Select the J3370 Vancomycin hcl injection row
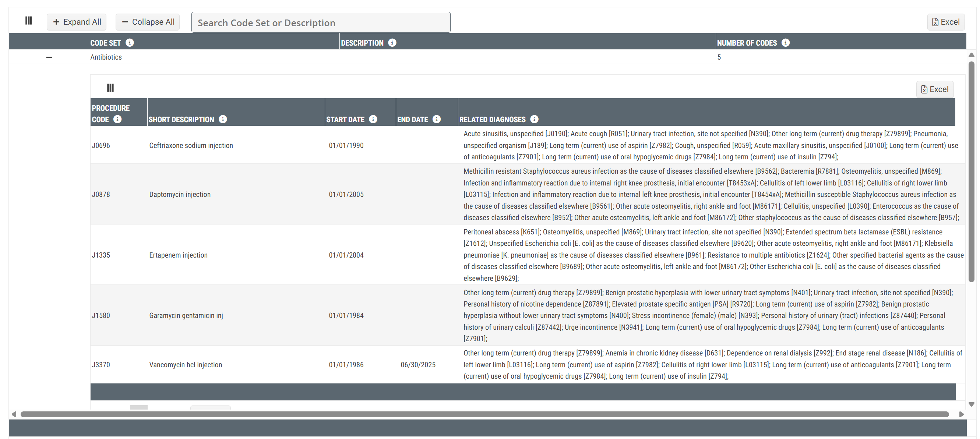 pos(186,365)
